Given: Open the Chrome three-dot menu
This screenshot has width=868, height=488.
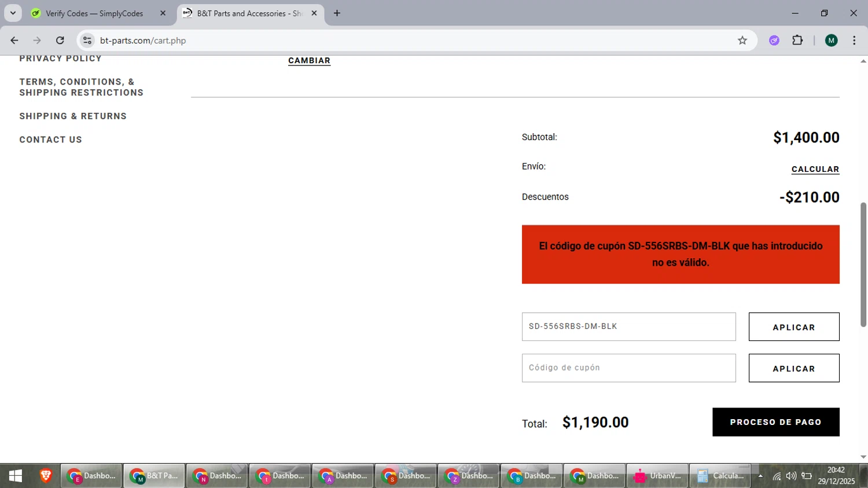Looking at the screenshot, I should (x=854, y=41).
